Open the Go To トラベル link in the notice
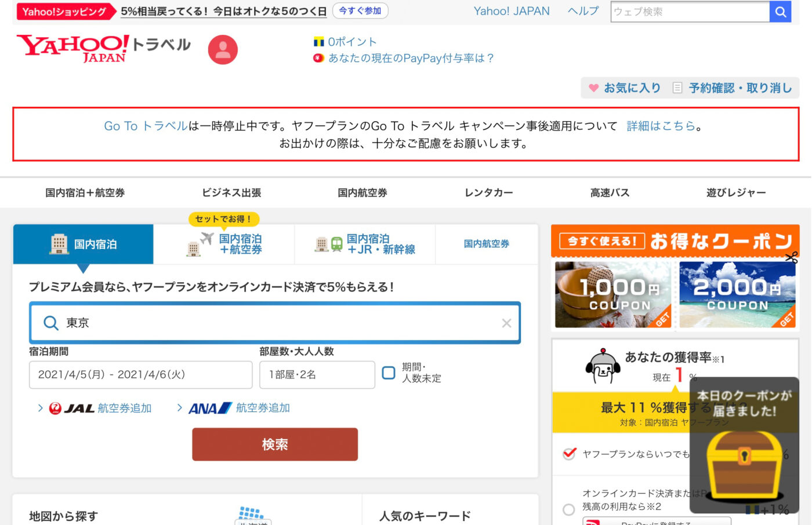 coord(146,126)
